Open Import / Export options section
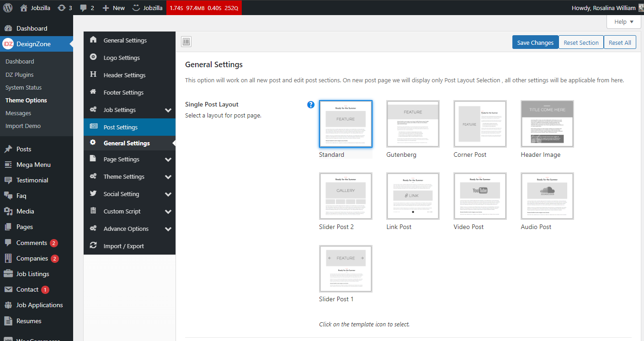The width and height of the screenshot is (644, 341). point(123,246)
